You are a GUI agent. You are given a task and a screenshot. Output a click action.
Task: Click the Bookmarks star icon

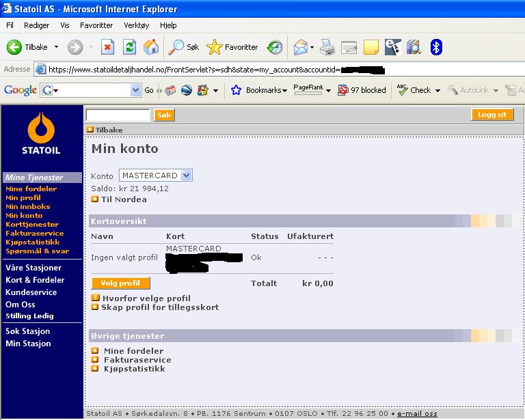[236, 90]
